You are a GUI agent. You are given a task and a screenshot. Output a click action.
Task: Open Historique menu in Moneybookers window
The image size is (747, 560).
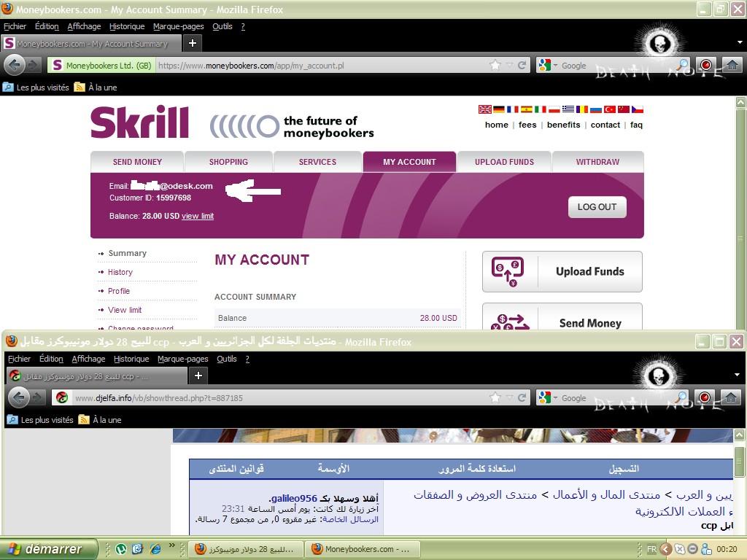127,26
